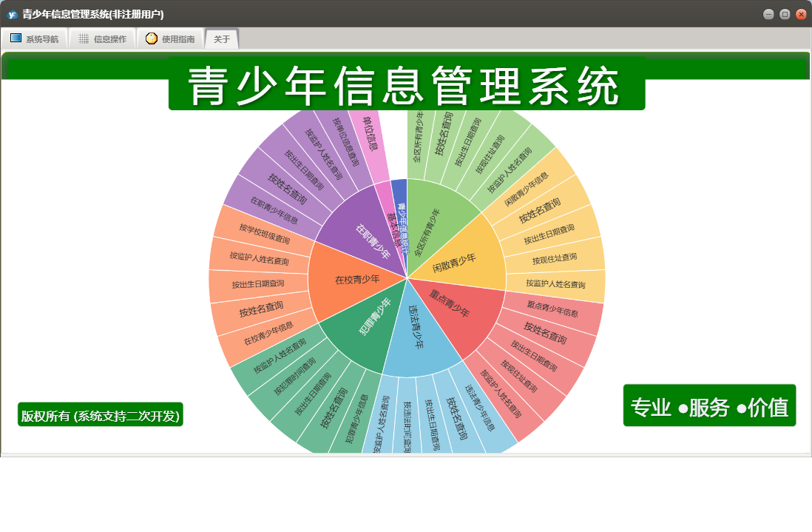This screenshot has width=812, height=532.
Task: Open 按犯罪时间查询 dark green segment
Action: pyautogui.click(x=294, y=376)
